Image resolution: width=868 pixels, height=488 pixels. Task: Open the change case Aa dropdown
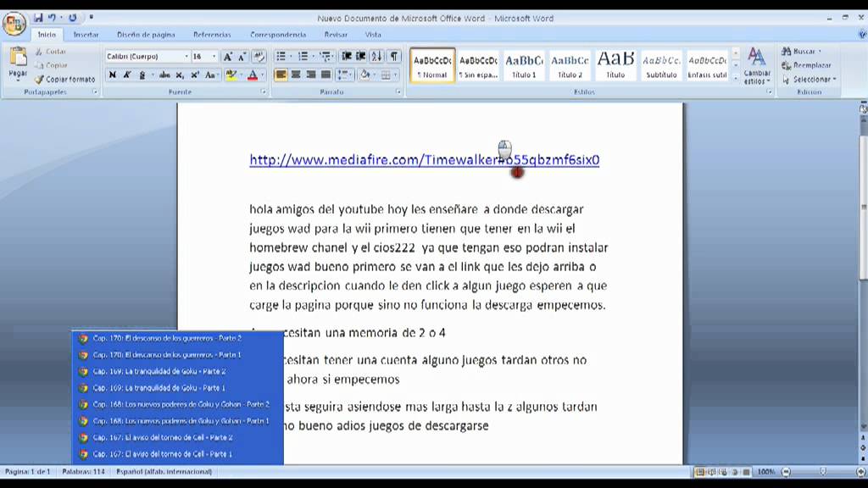tap(210, 75)
